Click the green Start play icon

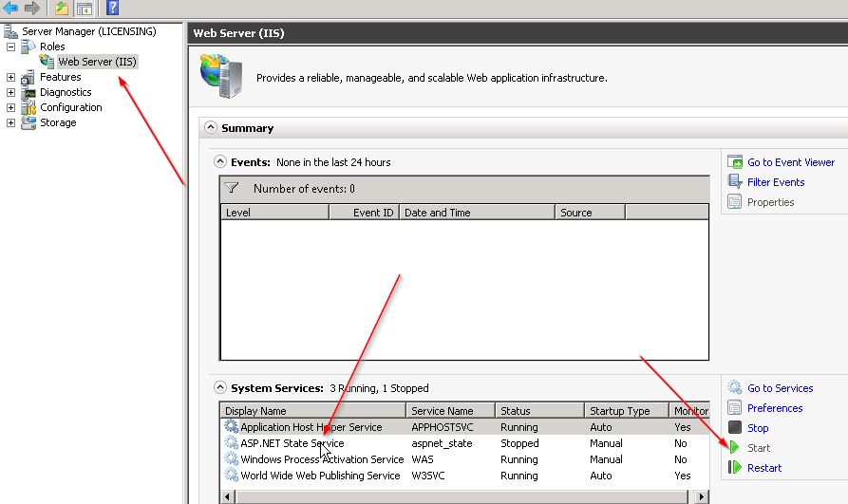coord(734,447)
